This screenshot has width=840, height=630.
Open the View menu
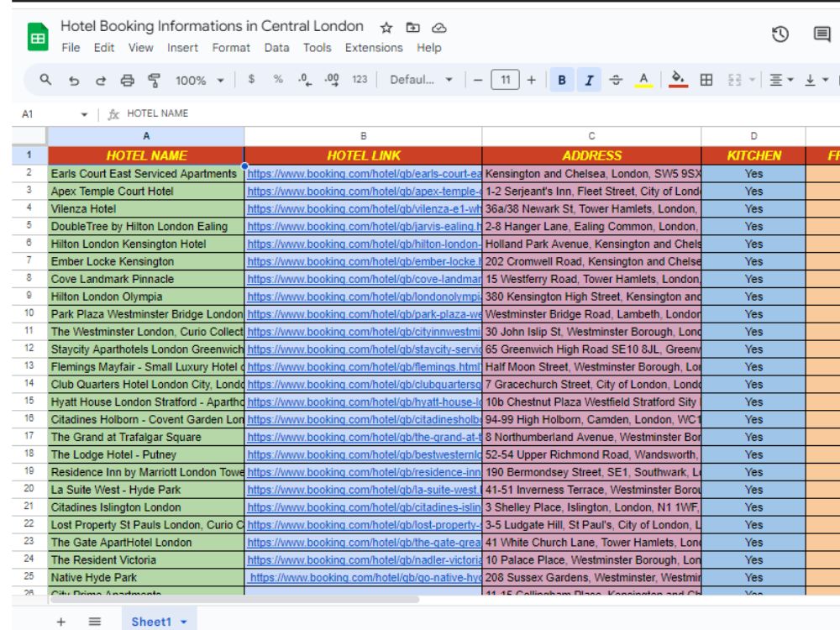pos(140,48)
